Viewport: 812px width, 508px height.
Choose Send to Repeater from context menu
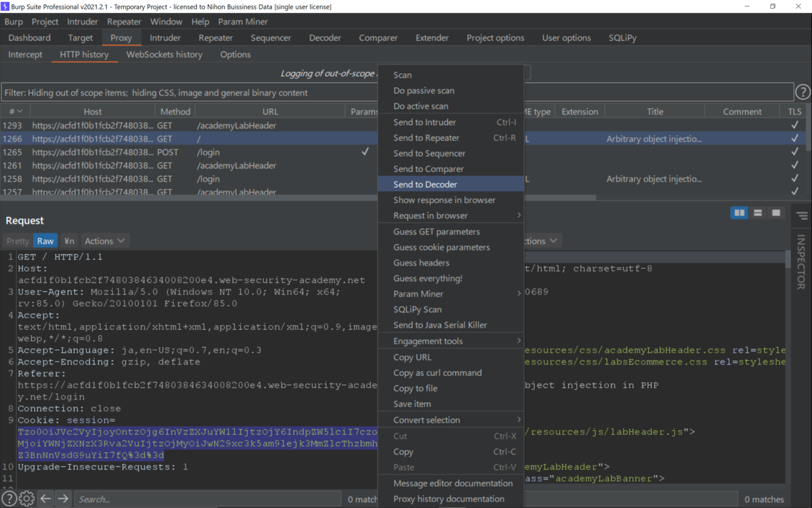pos(451,137)
